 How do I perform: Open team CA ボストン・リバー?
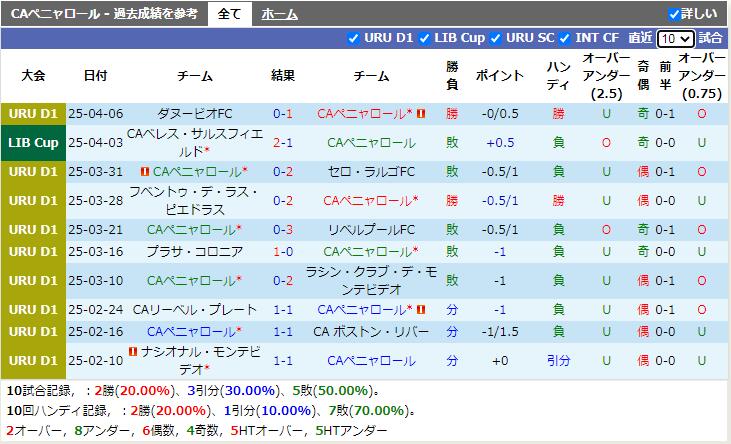(x=371, y=332)
